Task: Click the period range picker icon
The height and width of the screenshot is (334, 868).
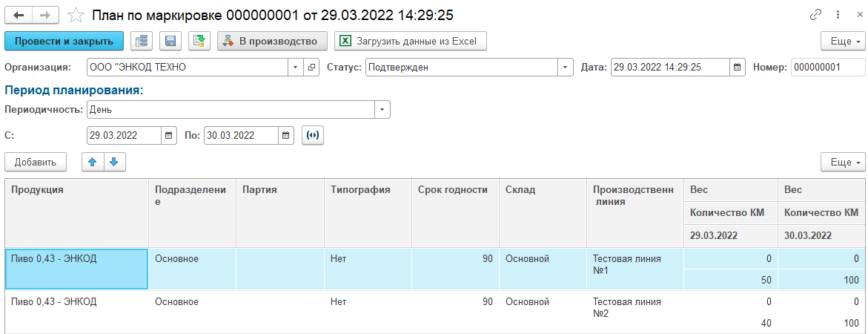Action: coord(313,136)
